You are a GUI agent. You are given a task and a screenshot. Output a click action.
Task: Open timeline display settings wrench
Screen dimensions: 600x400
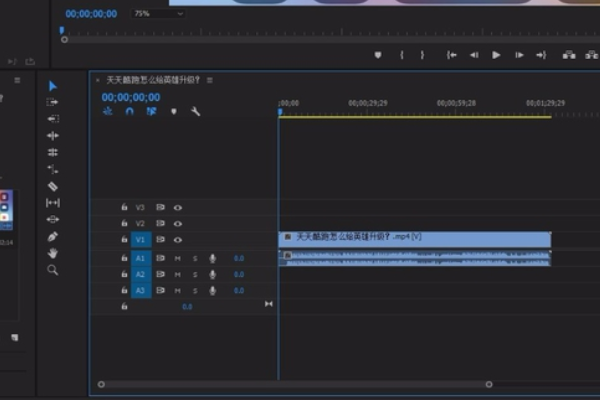196,111
